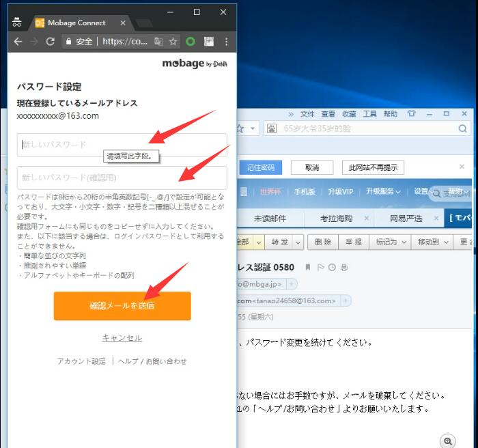
Task: Expand the 设置 dropdown in mail header
Action: pos(422,191)
